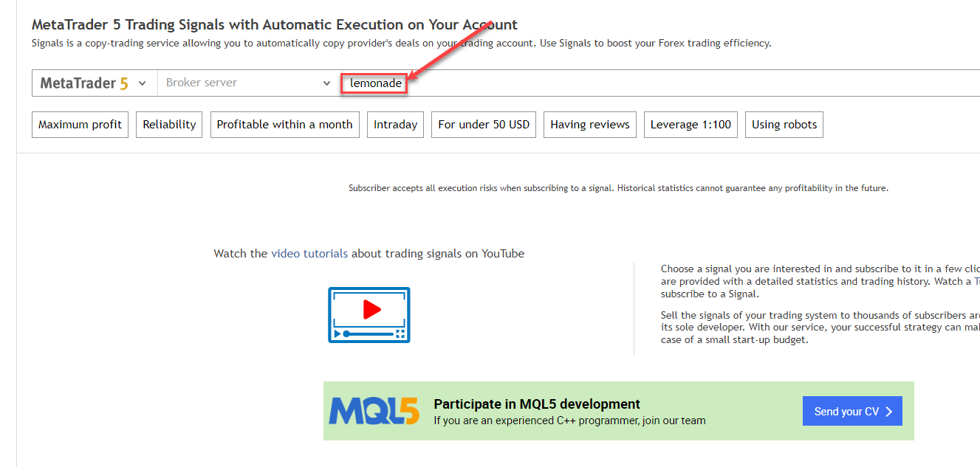Image resolution: width=980 pixels, height=467 pixels.
Task: Open the video tutorials link
Action: pos(309,253)
